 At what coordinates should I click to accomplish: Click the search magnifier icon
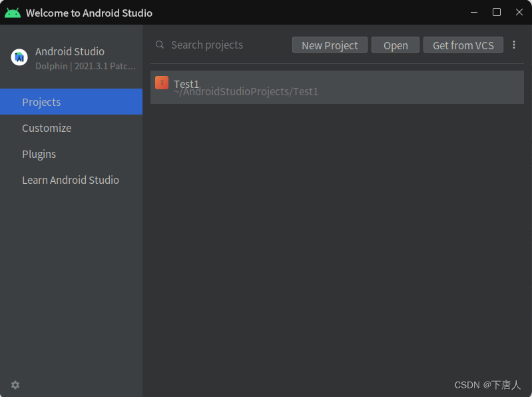159,45
